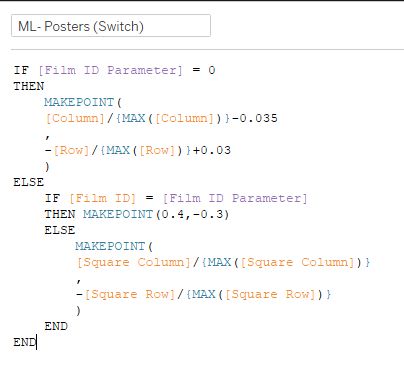Screen dimensions: 404x367
Task: Click the +0.03 offset value
Action: pos(212,150)
